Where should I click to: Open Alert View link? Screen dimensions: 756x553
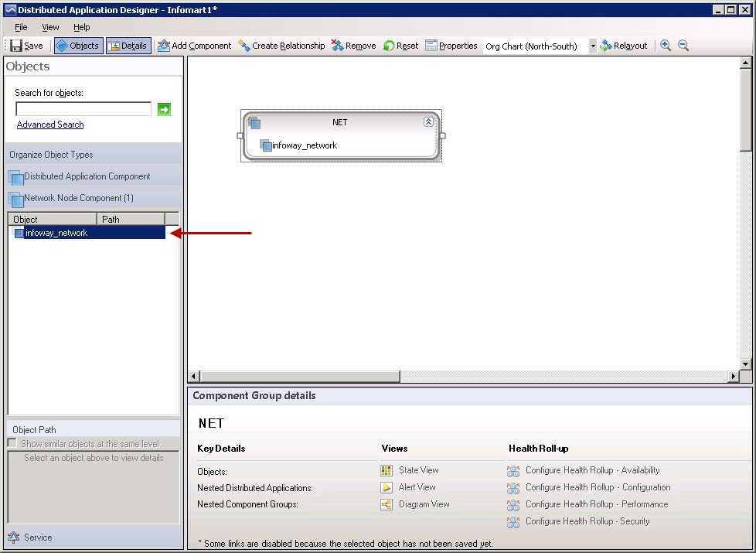click(x=417, y=487)
